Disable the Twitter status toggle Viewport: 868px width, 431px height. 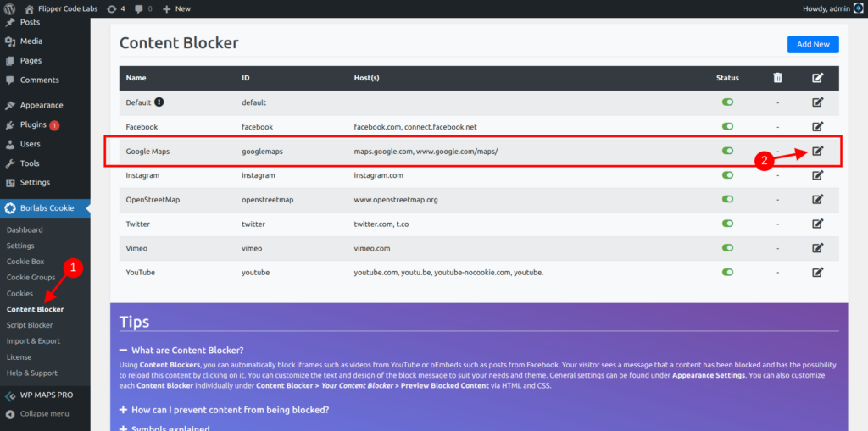click(727, 224)
